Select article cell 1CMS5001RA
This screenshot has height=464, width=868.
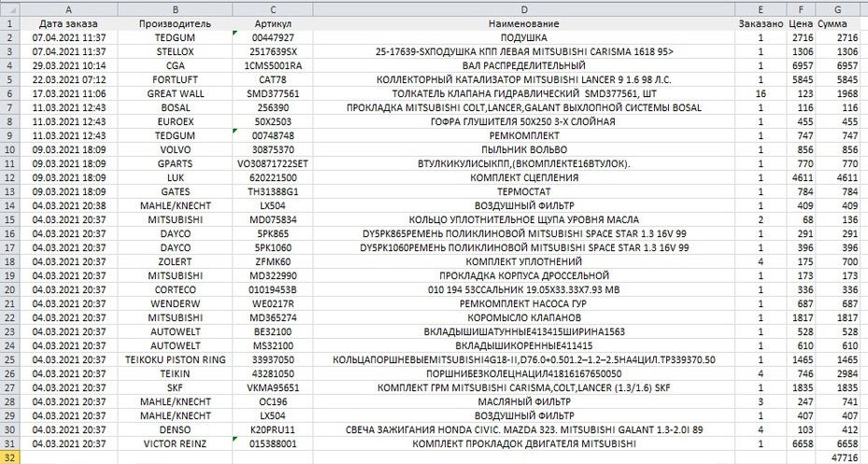273,65
